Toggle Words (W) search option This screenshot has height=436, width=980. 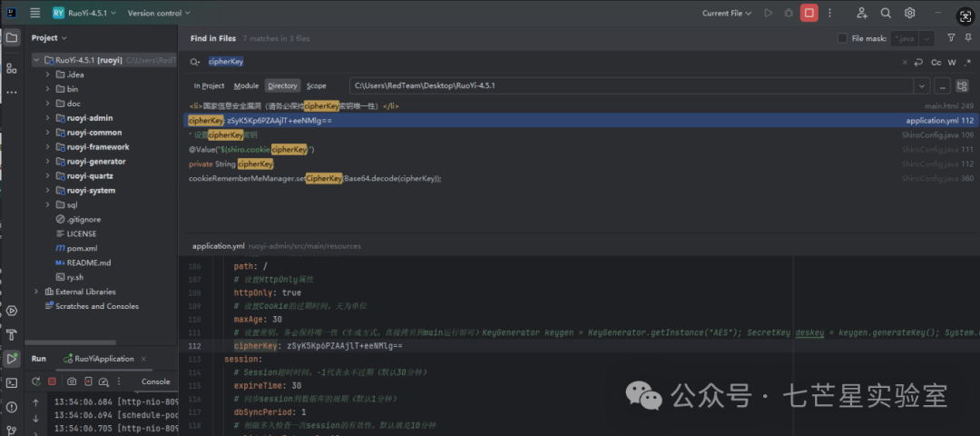(x=952, y=62)
